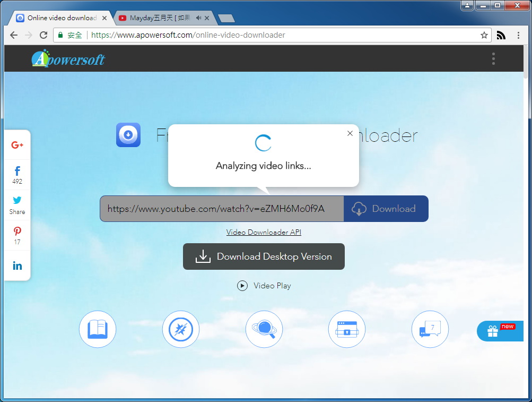Open the browser window lock circle icon
Viewport: 532px width, 402px height.
tap(347, 329)
